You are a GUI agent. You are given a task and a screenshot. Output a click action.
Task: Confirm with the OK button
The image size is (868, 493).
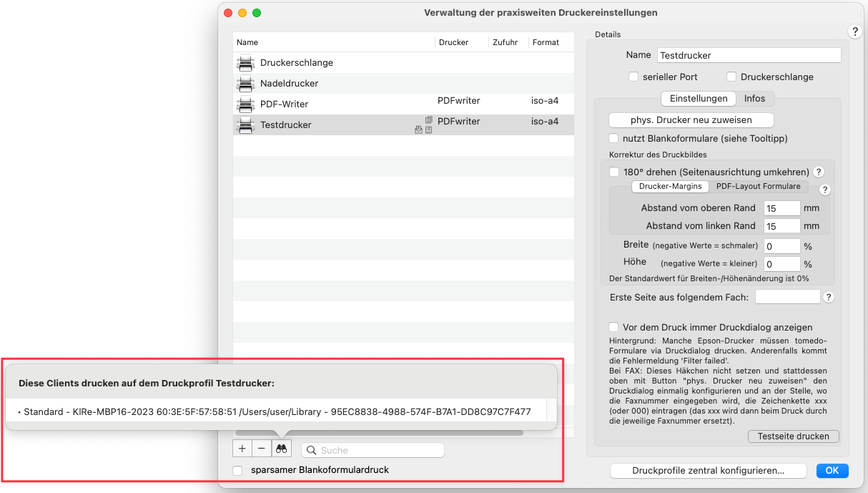point(832,471)
